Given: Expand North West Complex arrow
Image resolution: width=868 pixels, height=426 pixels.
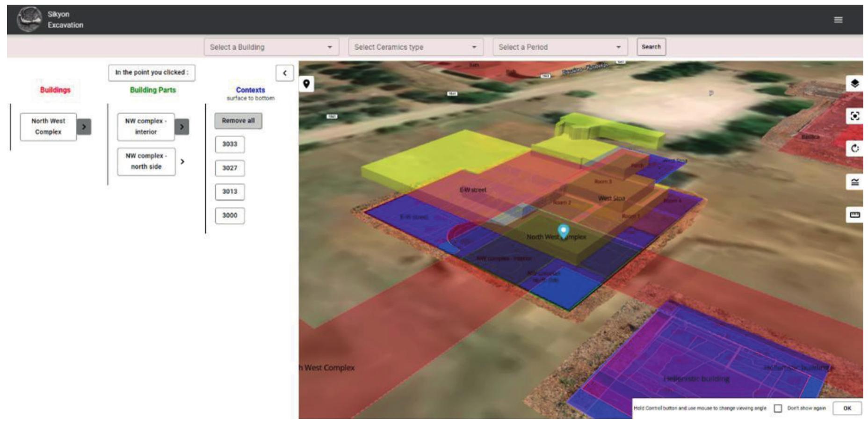Looking at the screenshot, I should coord(84,127).
